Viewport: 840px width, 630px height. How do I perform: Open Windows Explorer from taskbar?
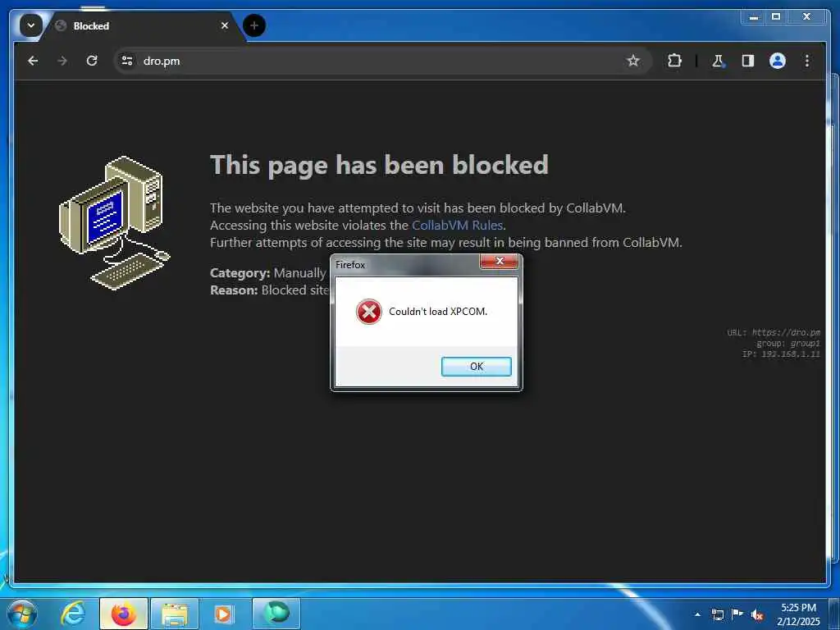175,614
